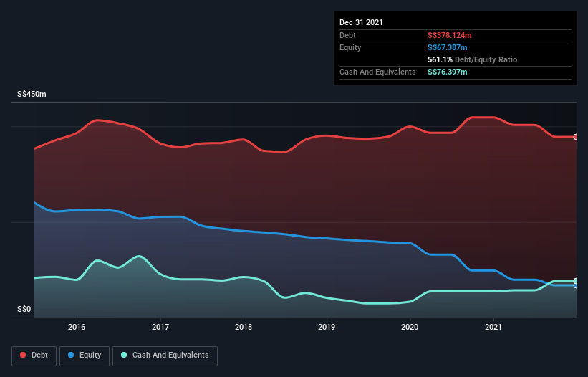Viewport: 588px width, 377px height.
Task: Click the 2020 axis label
Action: pos(410,327)
